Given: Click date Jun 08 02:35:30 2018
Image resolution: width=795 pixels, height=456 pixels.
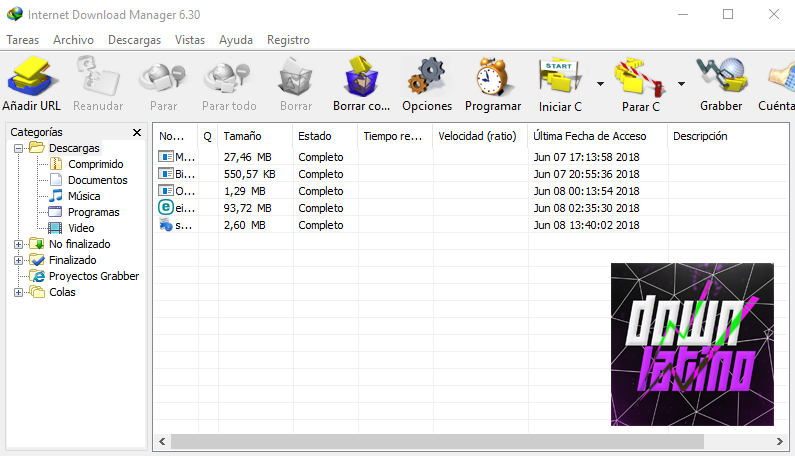Looking at the screenshot, I should [586, 208].
